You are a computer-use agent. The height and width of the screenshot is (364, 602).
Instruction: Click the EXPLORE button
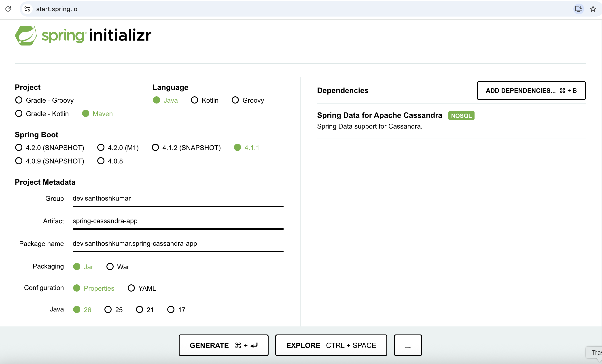pos(331,345)
